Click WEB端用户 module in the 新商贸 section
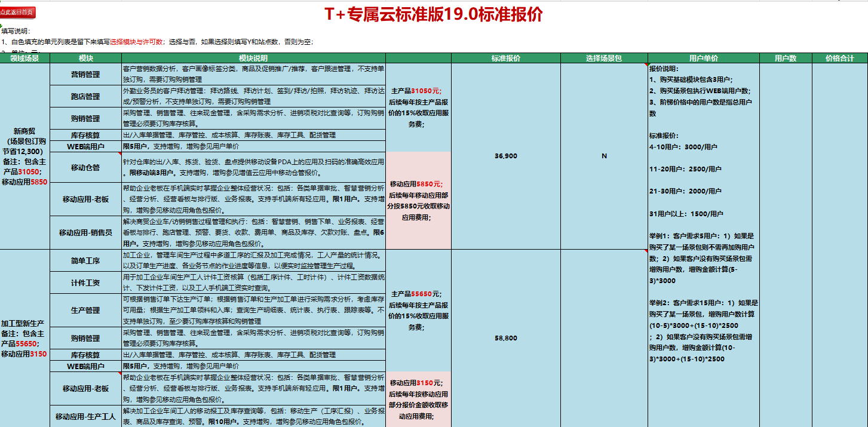 tap(85, 146)
